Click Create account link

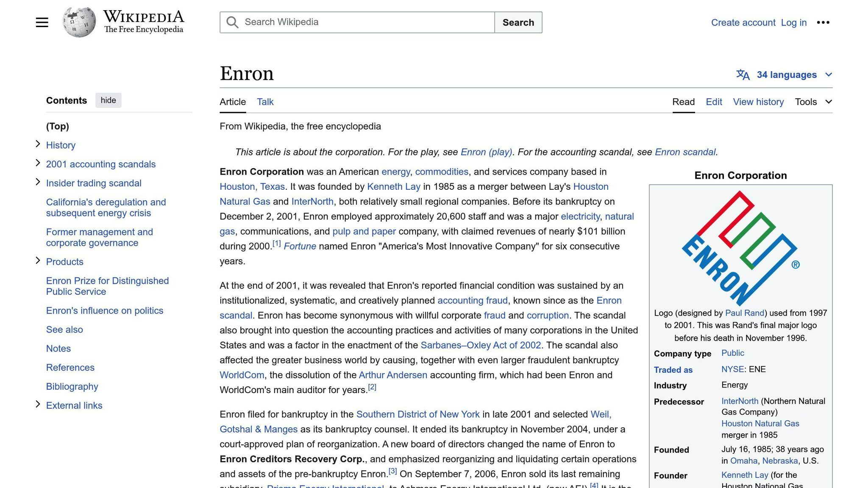point(743,22)
